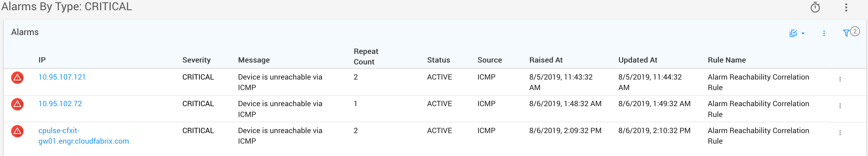Image resolution: width=868 pixels, height=156 pixels.
Task: Click the red warning icon for 10.95.102.72
Action: pyautogui.click(x=17, y=104)
